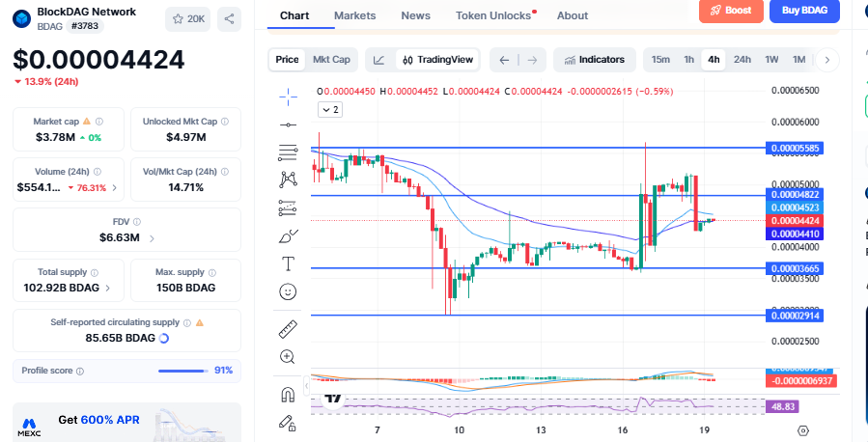This screenshot has width=868, height=442.
Task: Set chart interval to 4h
Action: pos(714,60)
